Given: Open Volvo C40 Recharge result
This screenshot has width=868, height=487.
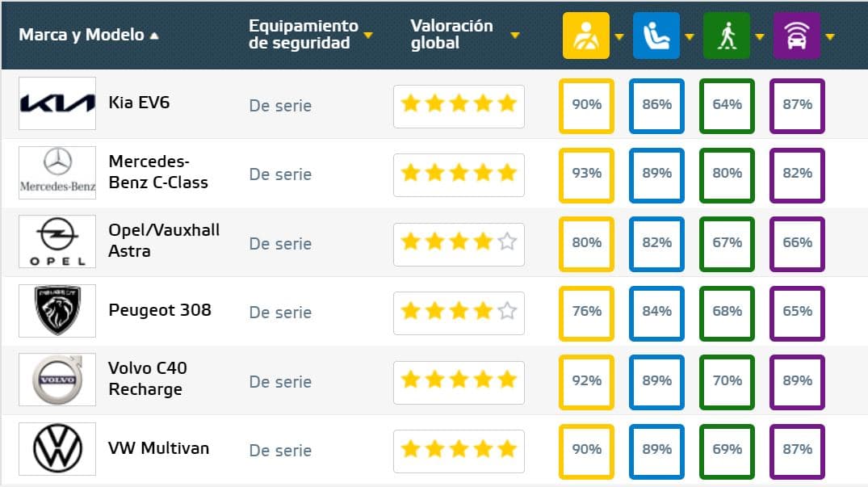Looking at the screenshot, I should [148, 379].
